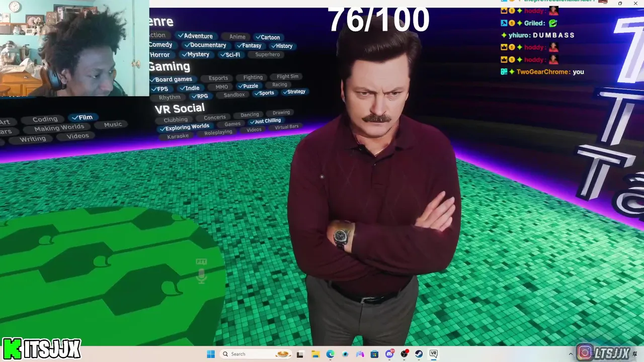Viewport: 644px width, 362px height.
Task: Uncheck the Adventure genre tag
Action: point(195,36)
